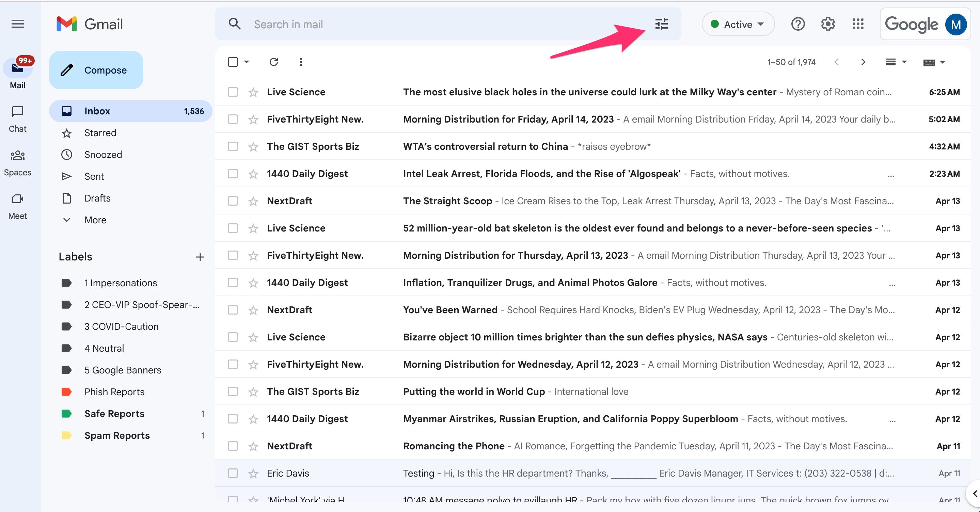Star the Eric Davis Testing email
This screenshot has width=980, height=512.
pos(253,473)
